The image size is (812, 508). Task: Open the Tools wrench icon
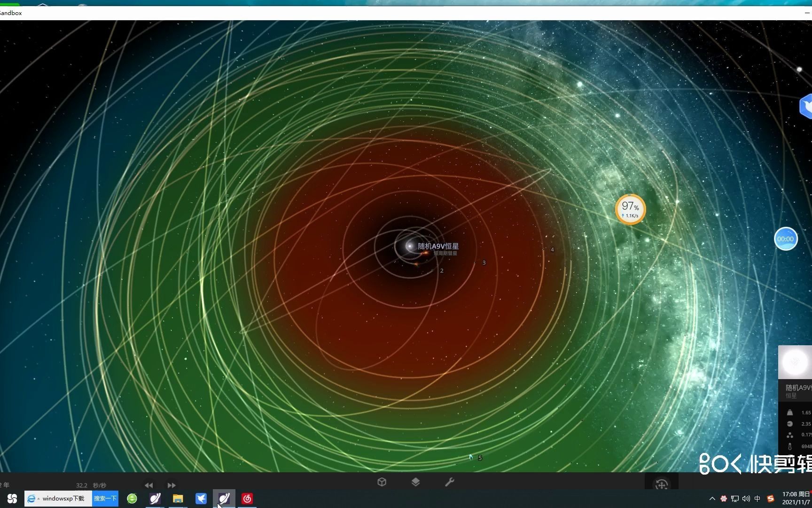coord(449,482)
